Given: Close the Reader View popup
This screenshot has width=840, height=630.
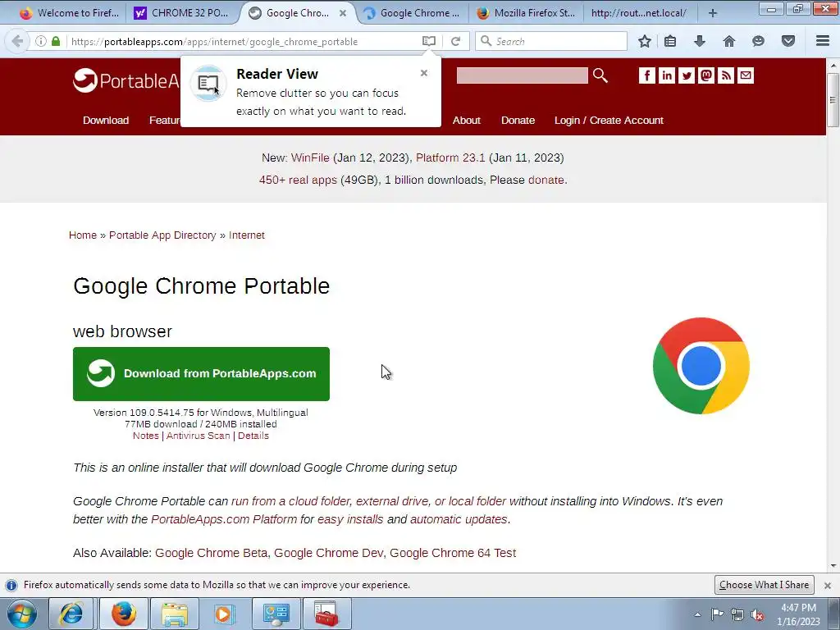Looking at the screenshot, I should 424,73.
